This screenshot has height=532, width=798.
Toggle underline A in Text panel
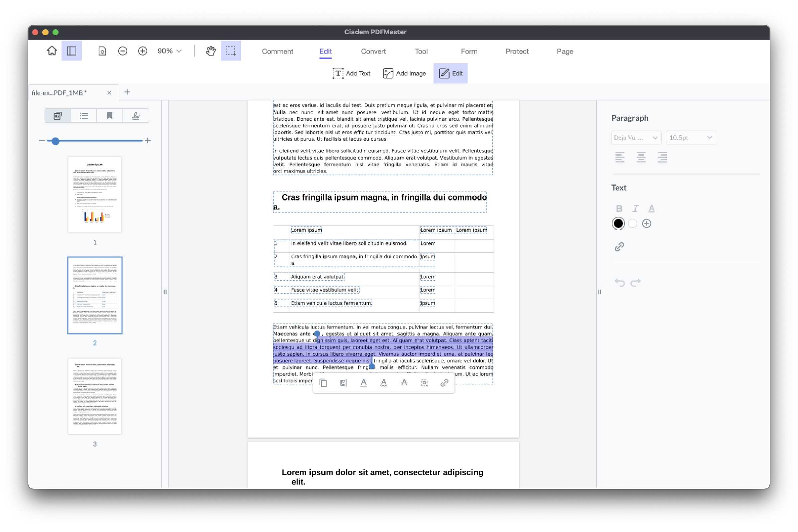point(651,208)
